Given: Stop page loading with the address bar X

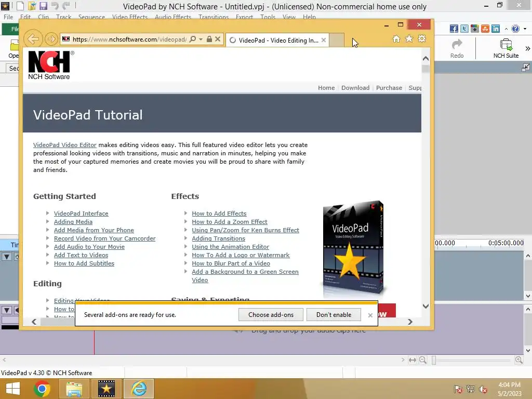Looking at the screenshot, I should (x=218, y=39).
